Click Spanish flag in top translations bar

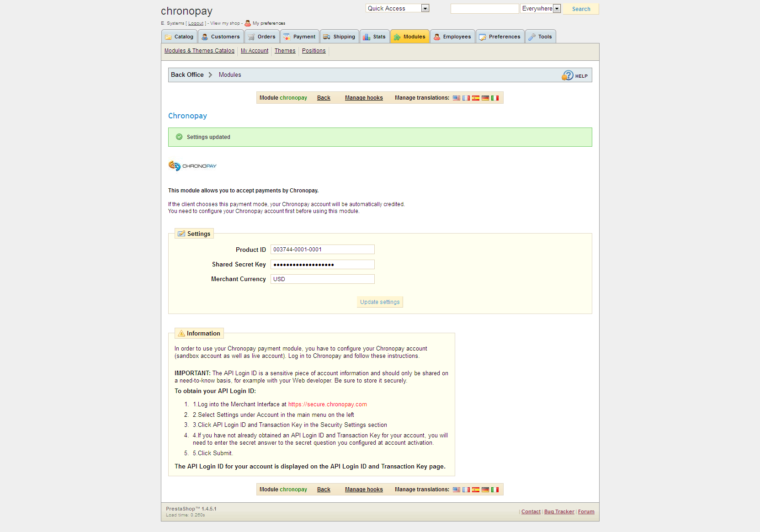pos(476,98)
